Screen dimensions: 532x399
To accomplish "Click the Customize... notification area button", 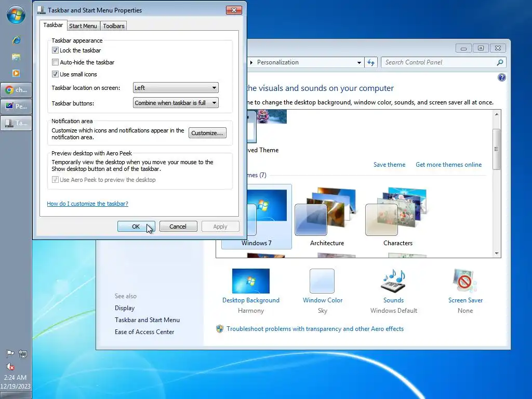I will [207, 132].
